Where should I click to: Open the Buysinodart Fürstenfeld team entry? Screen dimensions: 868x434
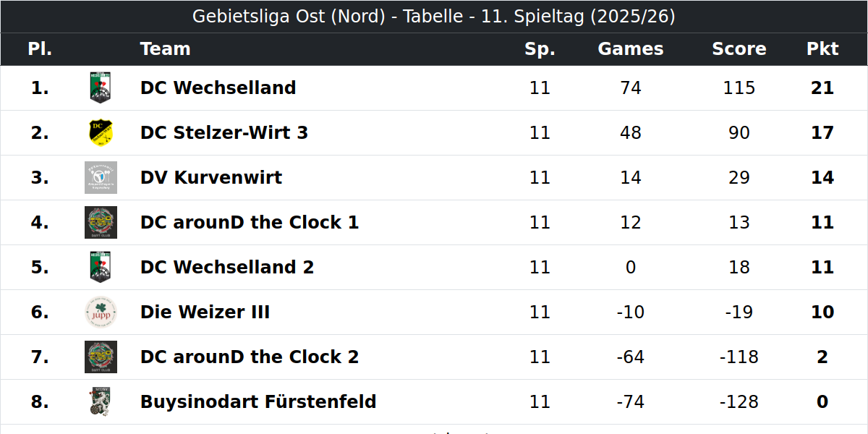pos(258,401)
